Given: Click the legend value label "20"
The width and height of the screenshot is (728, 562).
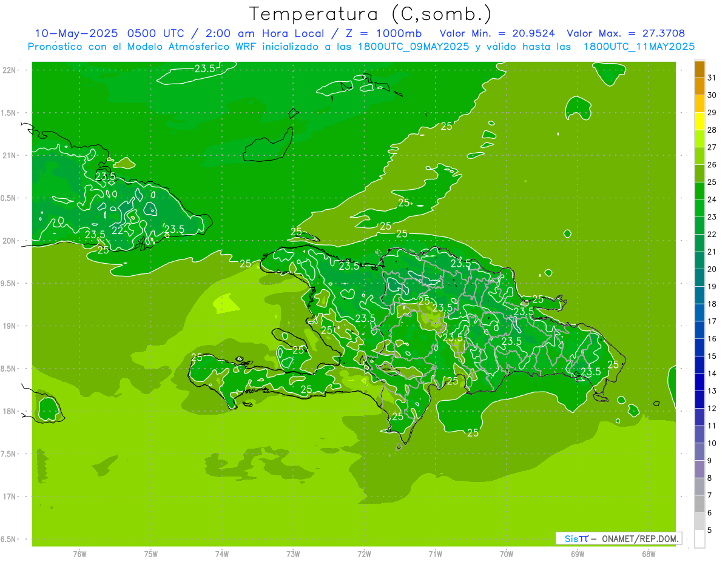Looking at the screenshot, I should point(712,269).
